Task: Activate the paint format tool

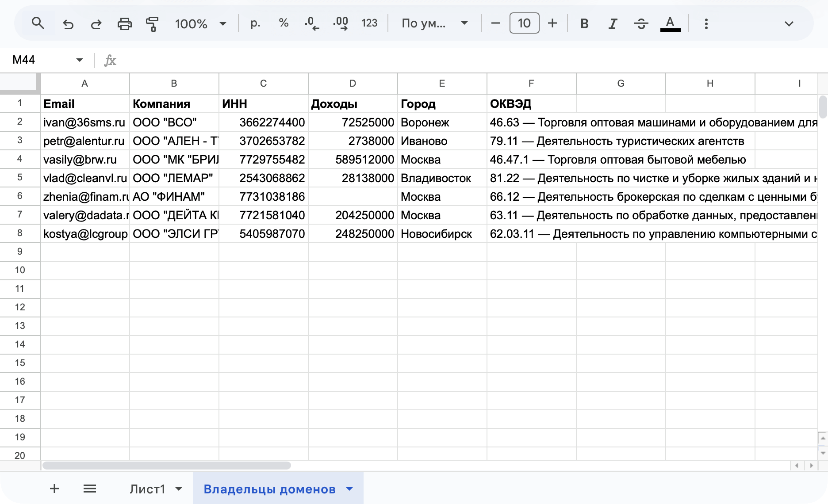Action: 152,23
